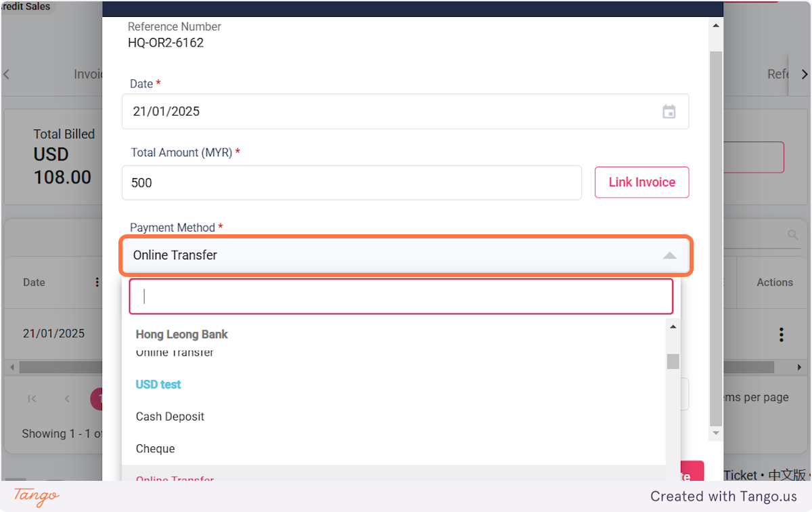
Task: Click the Date input showing 21/01/2025
Action: click(405, 111)
